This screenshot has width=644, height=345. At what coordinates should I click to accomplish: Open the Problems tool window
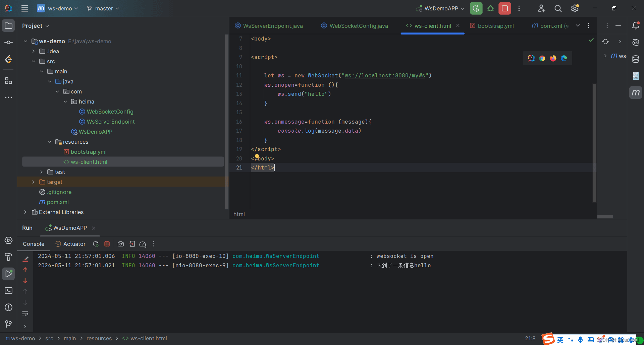9,307
